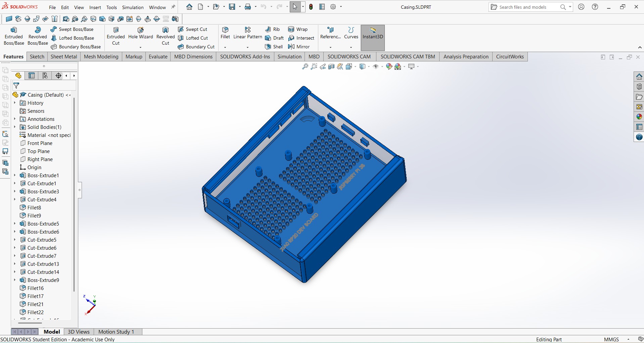Open the Fillet dropdown arrow
The height and width of the screenshot is (343, 644).
pos(225,47)
